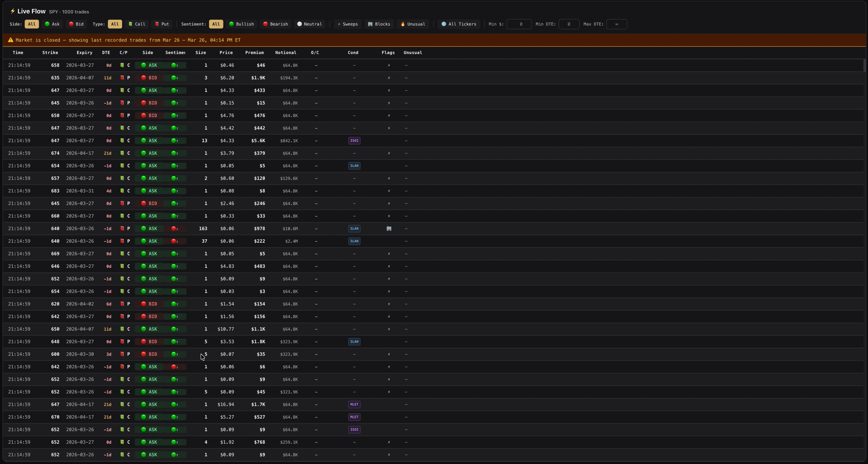Switch to All Tickers

click(x=459, y=24)
